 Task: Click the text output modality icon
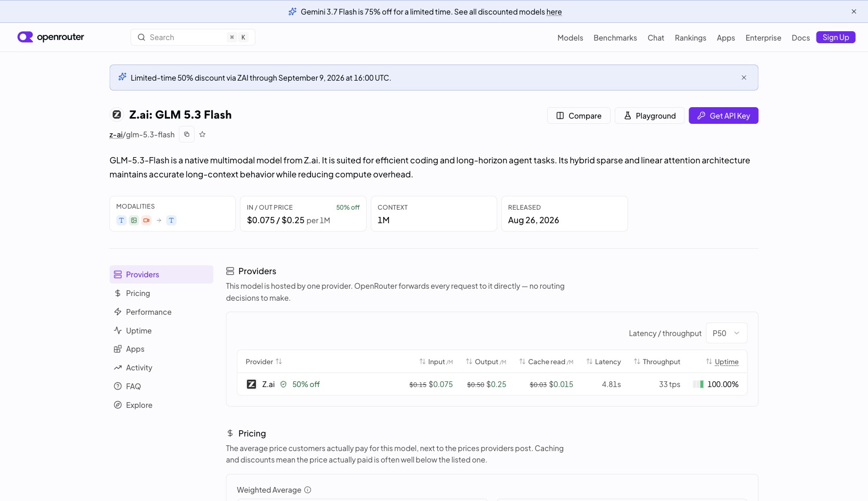pos(171,220)
